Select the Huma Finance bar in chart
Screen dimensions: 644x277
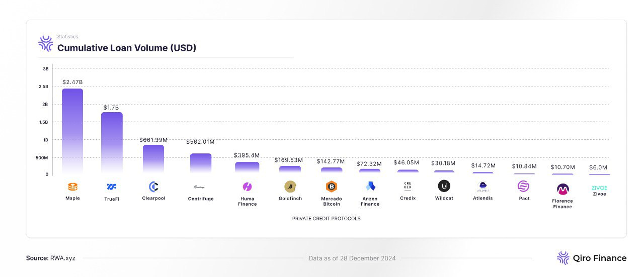[247, 168]
